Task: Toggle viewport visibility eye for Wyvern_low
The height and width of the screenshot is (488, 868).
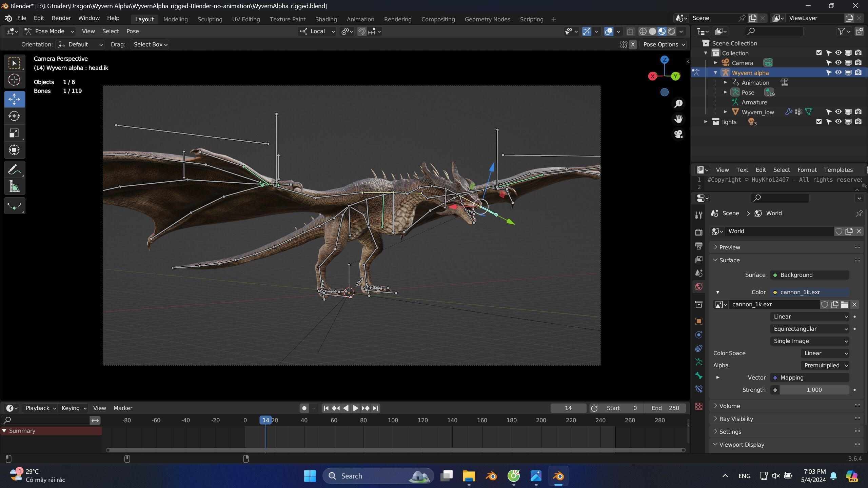Action: tap(838, 112)
